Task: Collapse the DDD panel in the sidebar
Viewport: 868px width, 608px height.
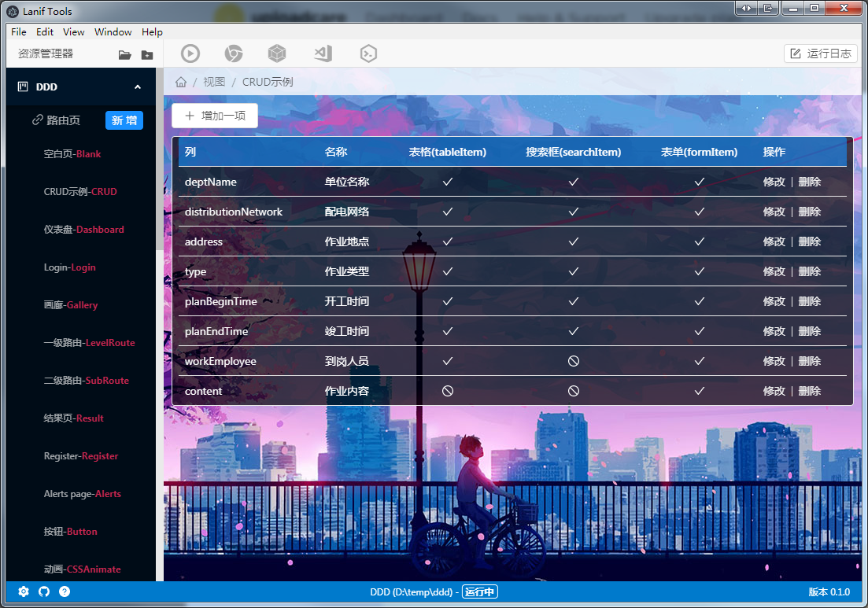Action: (x=137, y=87)
